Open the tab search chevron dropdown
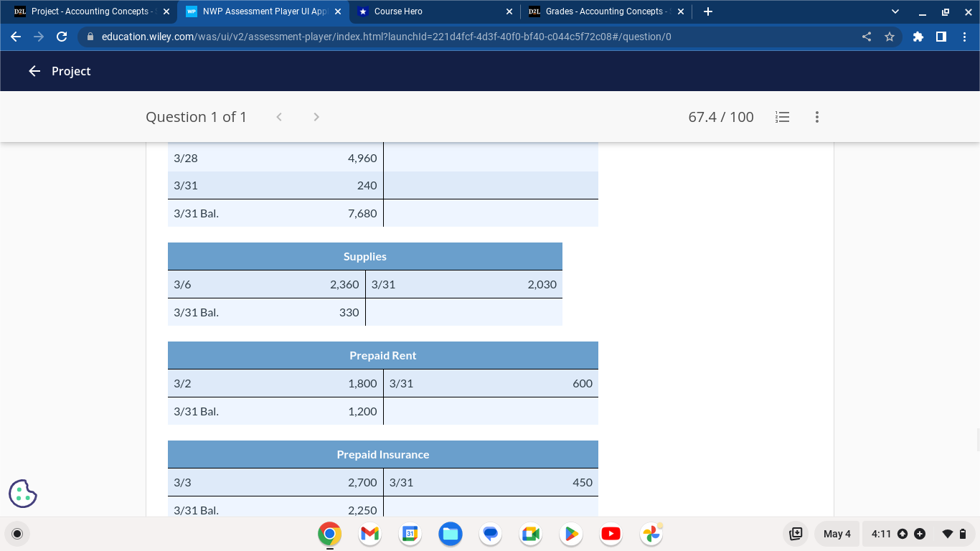 tap(894, 11)
